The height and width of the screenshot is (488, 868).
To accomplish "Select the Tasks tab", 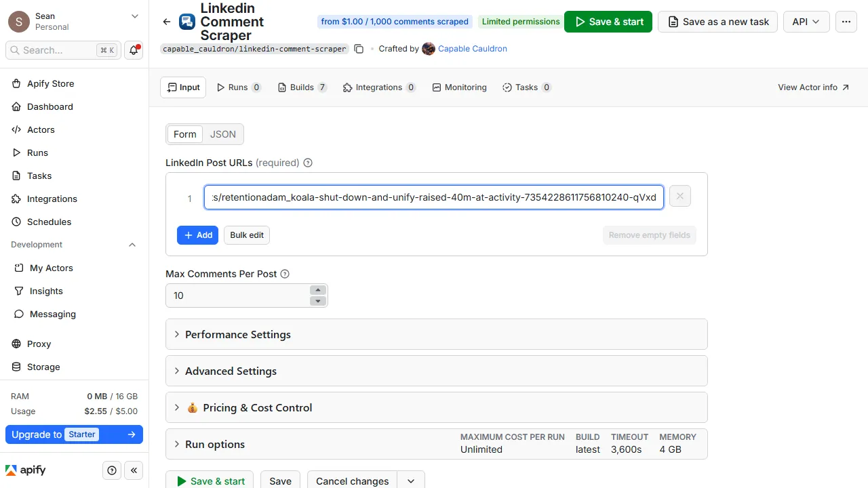I will pyautogui.click(x=527, y=87).
